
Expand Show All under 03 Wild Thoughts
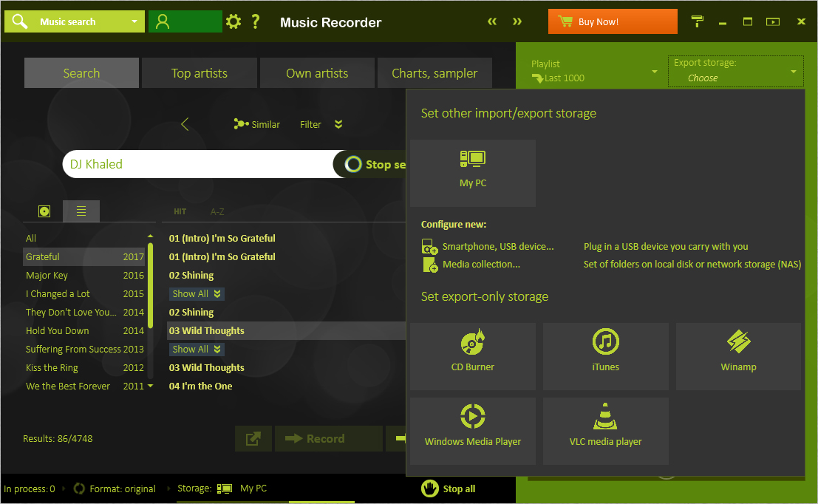click(x=197, y=349)
